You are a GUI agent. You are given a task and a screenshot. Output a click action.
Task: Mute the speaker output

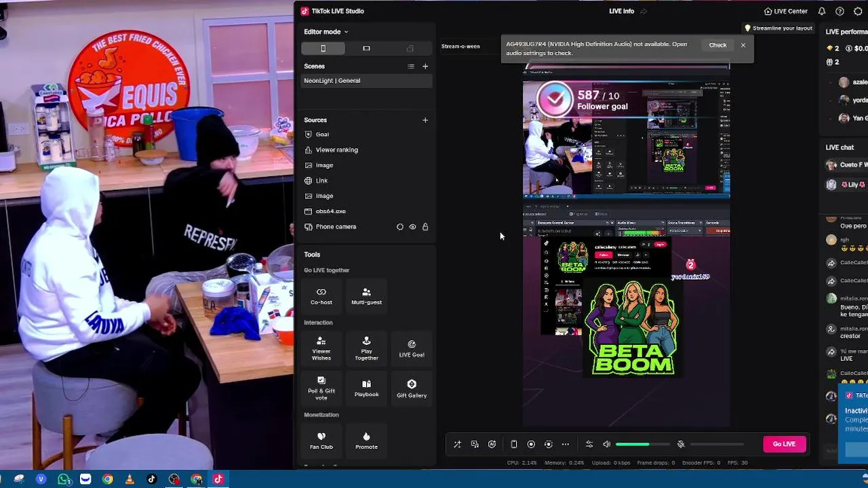(607, 445)
